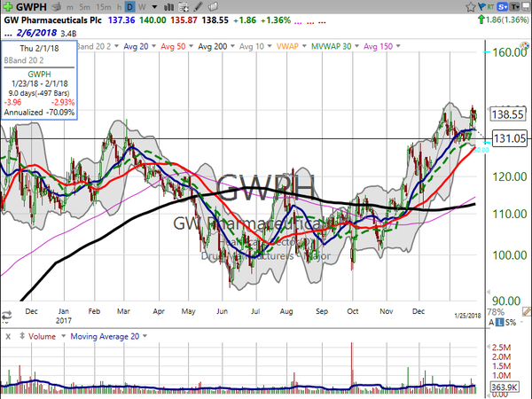Click the +1.86 net change value
Image resolution: width=532 pixels, height=399 pixels.
(245, 20)
